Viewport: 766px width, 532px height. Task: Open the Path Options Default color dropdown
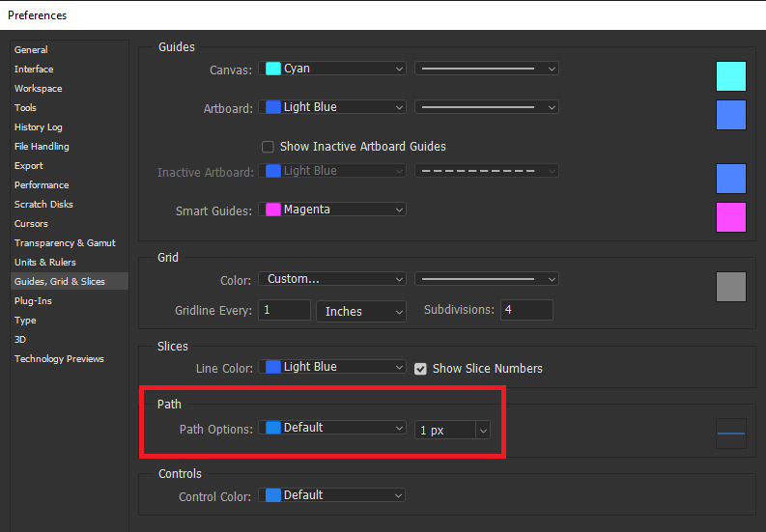(332, 428)
